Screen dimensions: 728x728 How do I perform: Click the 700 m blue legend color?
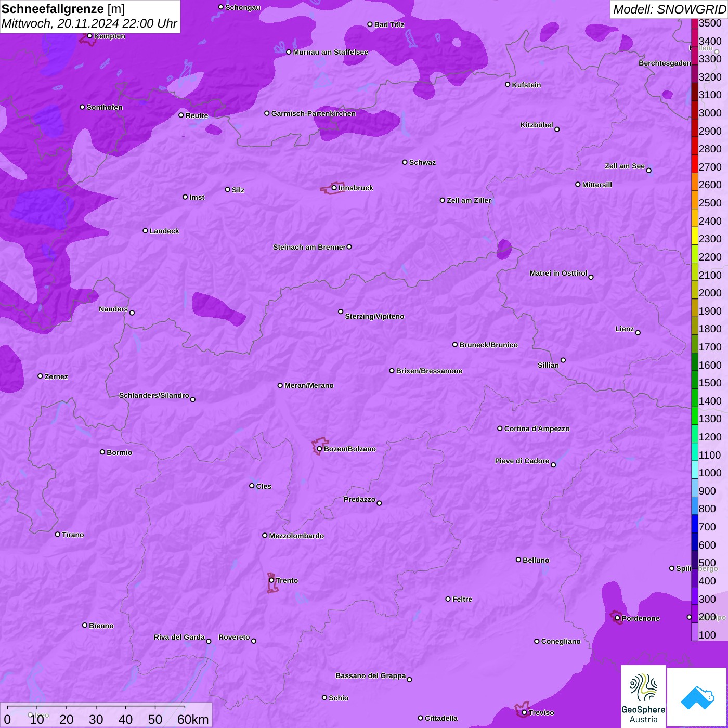pyautogui.click(x=695, y=524)
